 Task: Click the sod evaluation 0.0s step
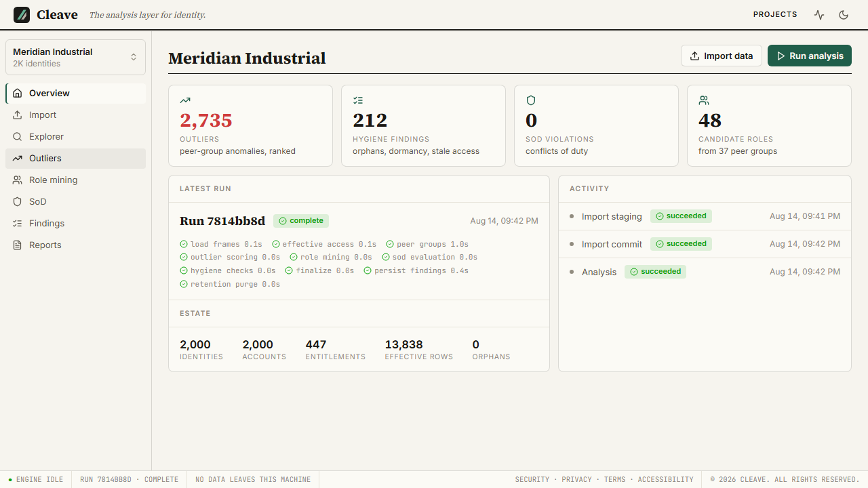[430, 258]
